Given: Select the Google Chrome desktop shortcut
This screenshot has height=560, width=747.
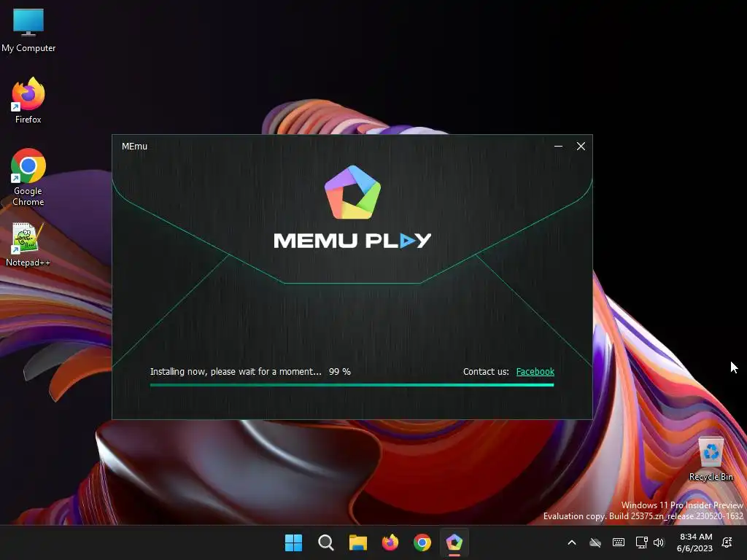Looking at the screenshot, I should click(28, 177).
